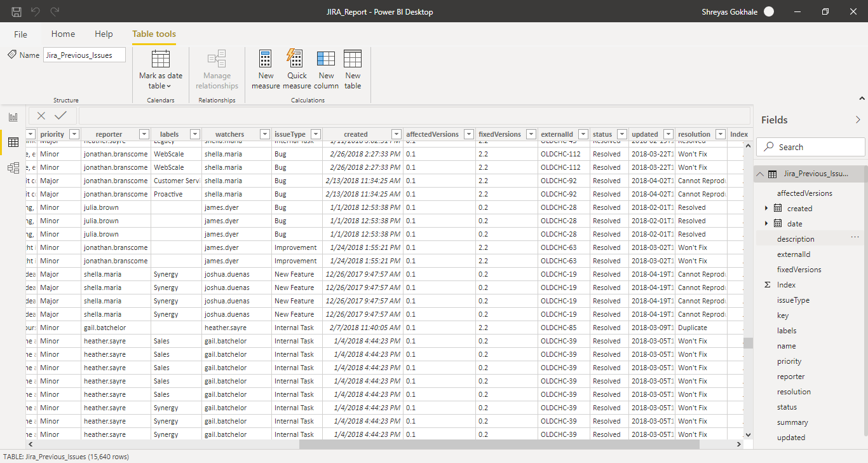
Task: Cancel formula entry with the X button
Action: [40, 116]
